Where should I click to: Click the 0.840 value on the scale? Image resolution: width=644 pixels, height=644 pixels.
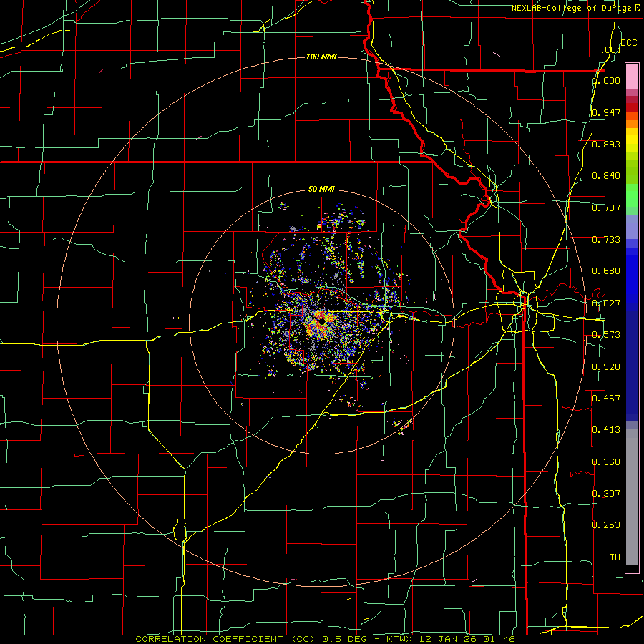point(606,176)
